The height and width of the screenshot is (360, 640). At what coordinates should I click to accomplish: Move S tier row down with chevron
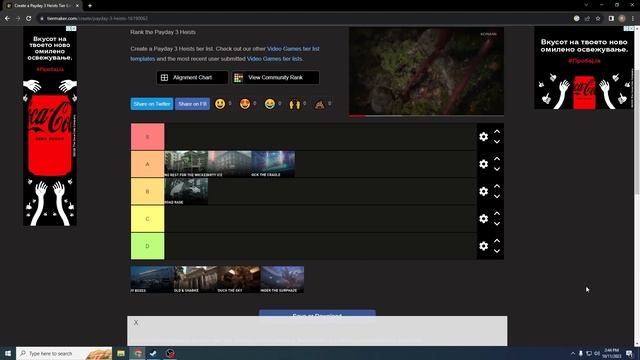(x=497, y=142)
